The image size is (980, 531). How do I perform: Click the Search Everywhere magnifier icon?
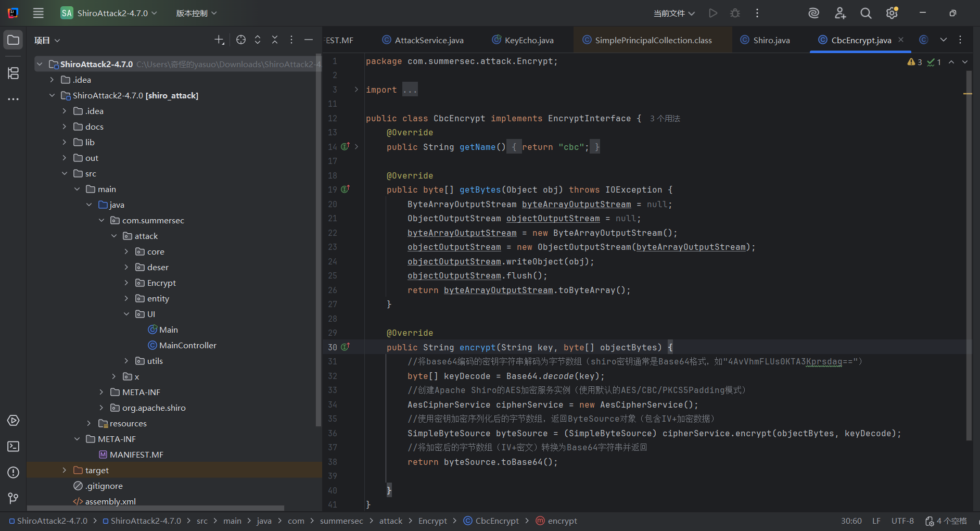point(866,14)
